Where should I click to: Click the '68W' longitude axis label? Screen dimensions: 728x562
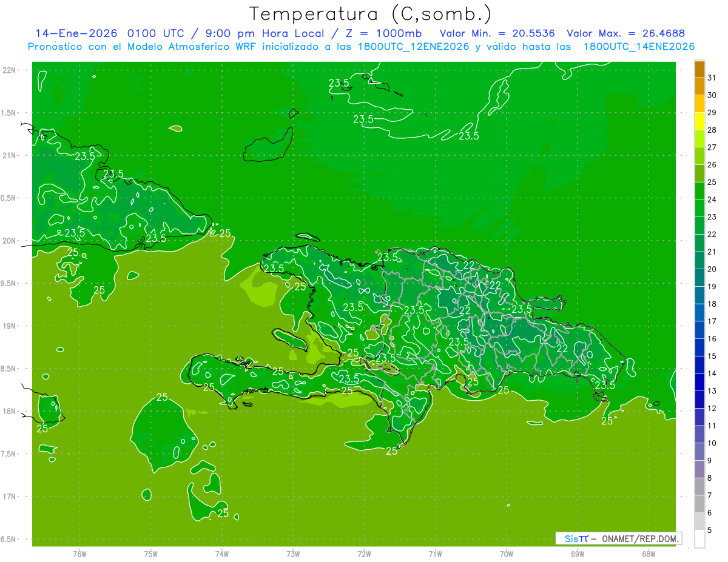coord(649,554)
